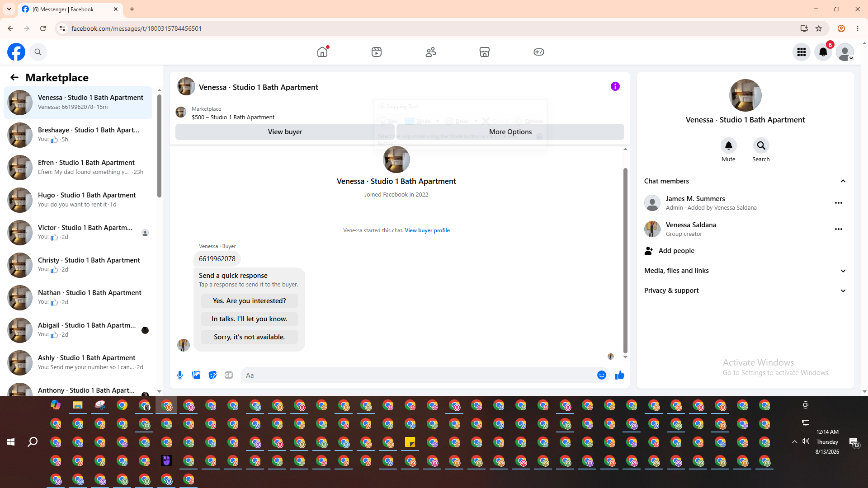The image size is (868, 488).
Task: Open the Ashly Studio 1 Bath conversation
Action: click(x=78, y=362)
